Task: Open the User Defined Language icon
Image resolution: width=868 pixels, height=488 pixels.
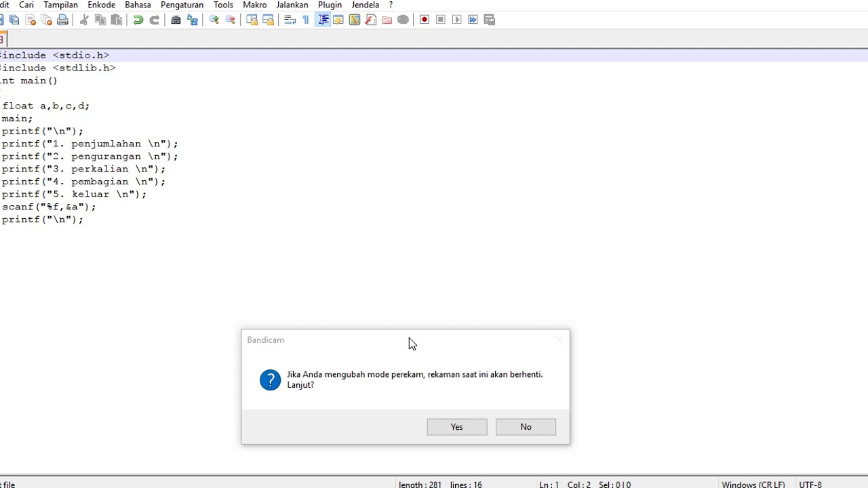Action: point(338,20)
